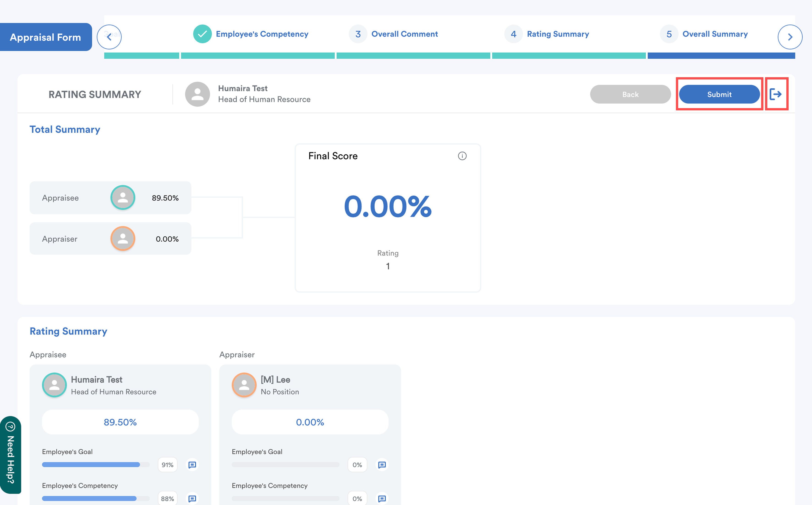
Task: Go to Rating Summary step
Action: pos(558,34)
